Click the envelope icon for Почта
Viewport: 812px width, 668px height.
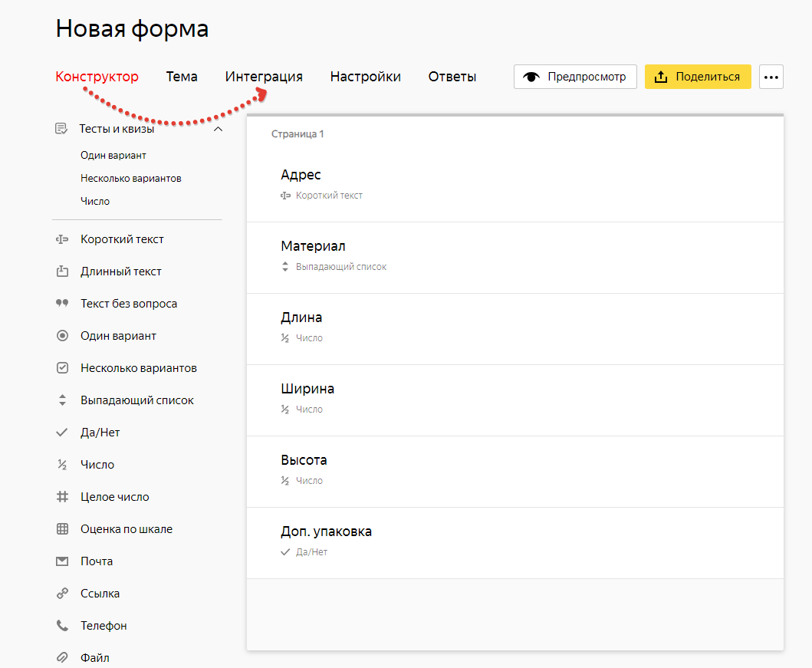62,561
